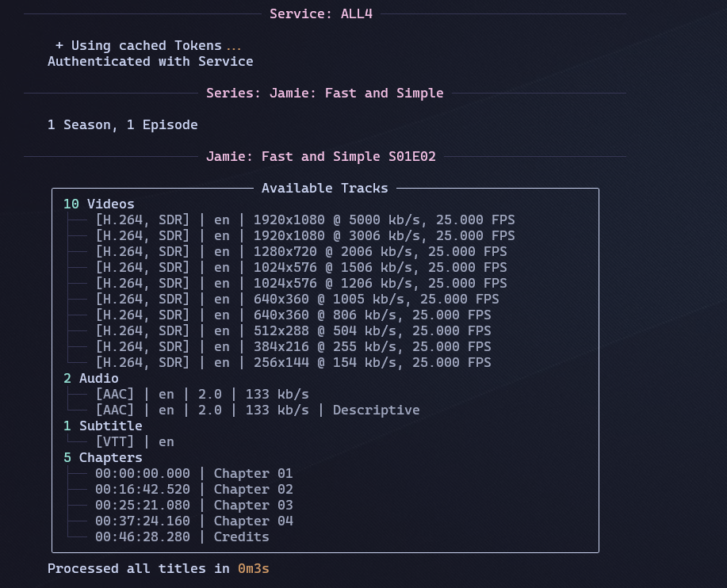The height and width of the screenshot is (588, 727).
Task: Click the 1280x720 2006 kb/s video track
Action: coord(301,251)
